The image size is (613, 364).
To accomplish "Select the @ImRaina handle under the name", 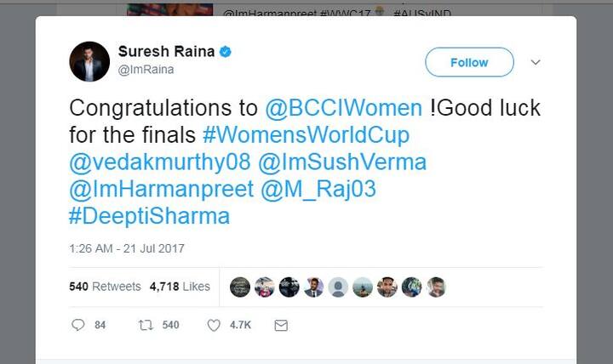I will 146,70.
